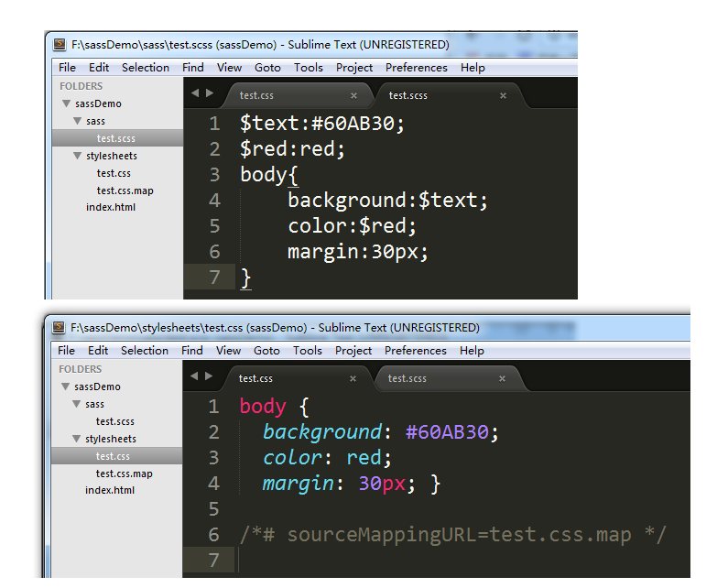Click 'color: red;' line in bottom editor
Image resolution: width=717 pixels, height=588 pixels.
point(327,458)
